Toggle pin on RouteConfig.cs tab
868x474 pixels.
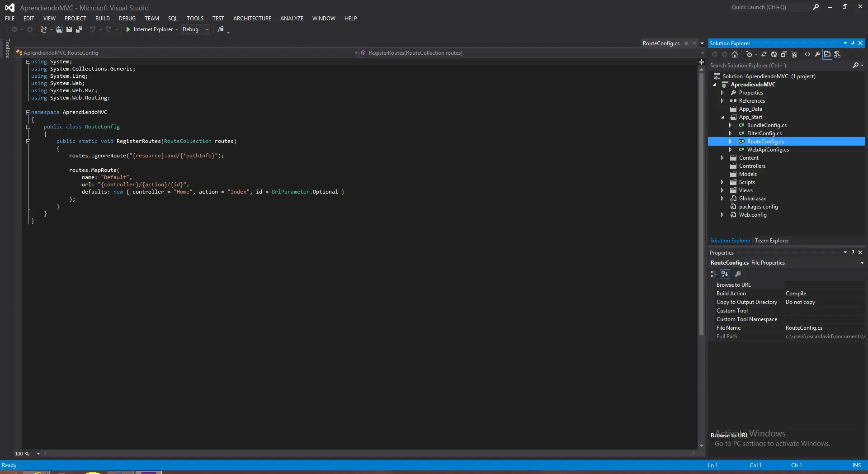point(686,43)
